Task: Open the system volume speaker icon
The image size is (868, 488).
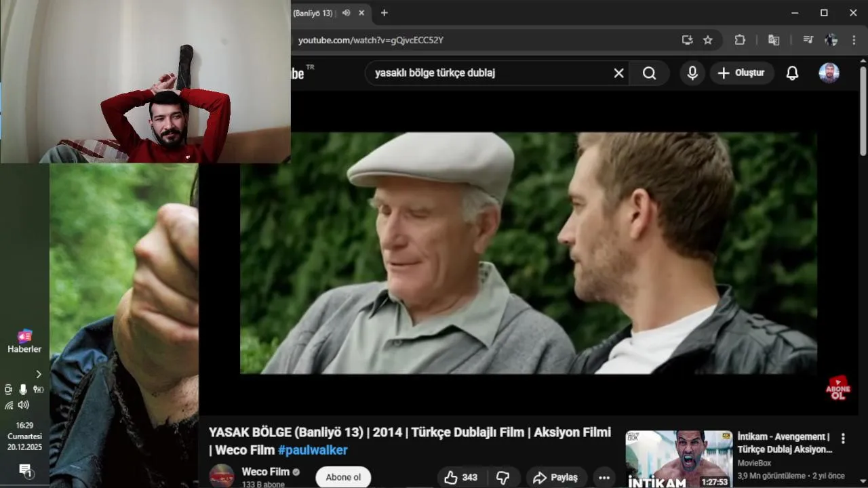Action: pyautogui.click(x=24, y=405)
